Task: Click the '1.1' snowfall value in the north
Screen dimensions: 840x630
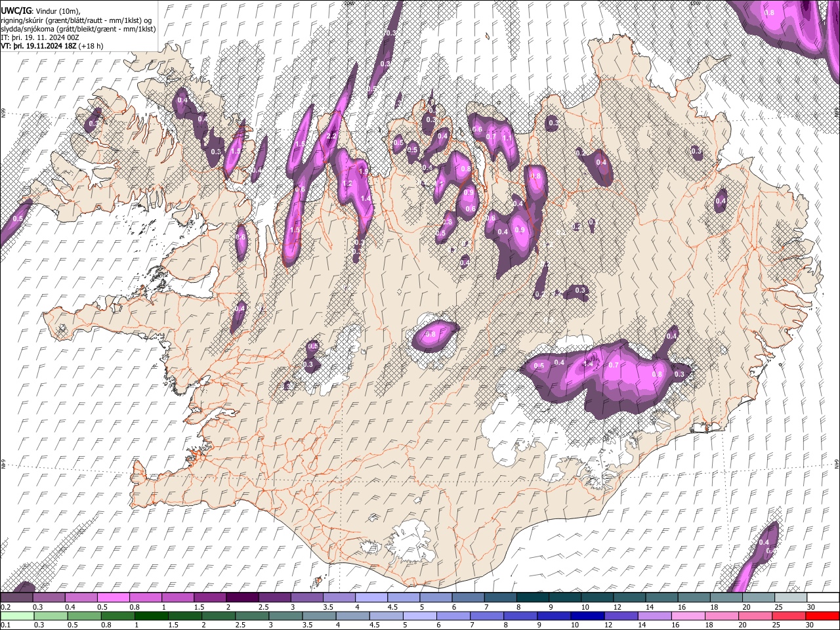Action: (x=507, y=138)
